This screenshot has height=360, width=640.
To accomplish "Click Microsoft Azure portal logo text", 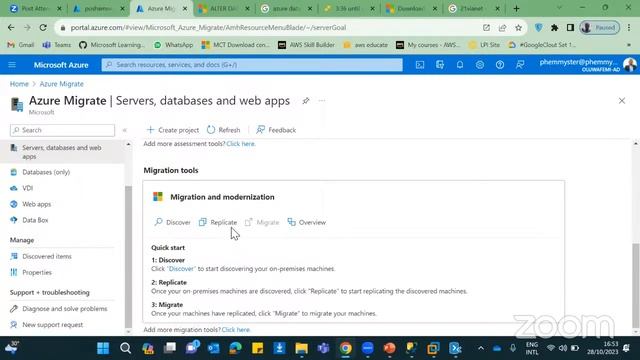I will point(61,64).
